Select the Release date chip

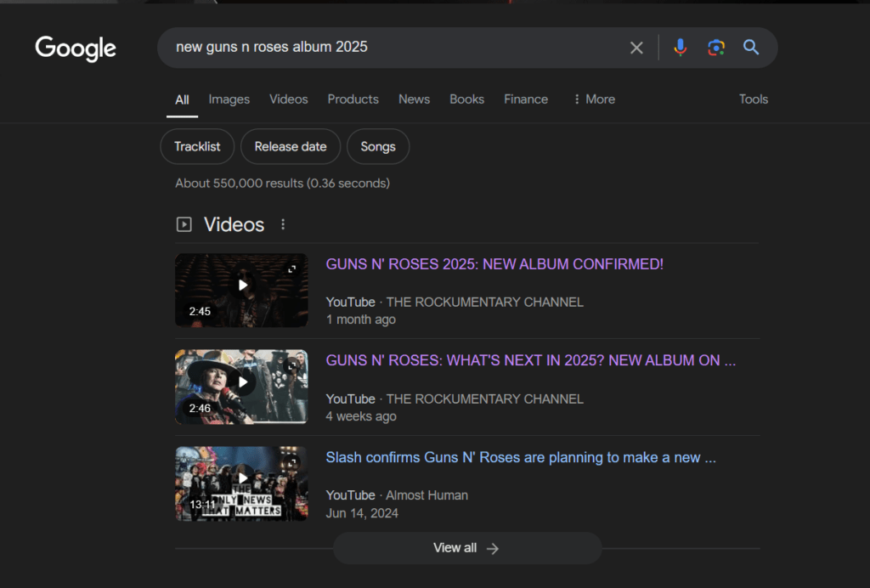(x=291, y=146)
